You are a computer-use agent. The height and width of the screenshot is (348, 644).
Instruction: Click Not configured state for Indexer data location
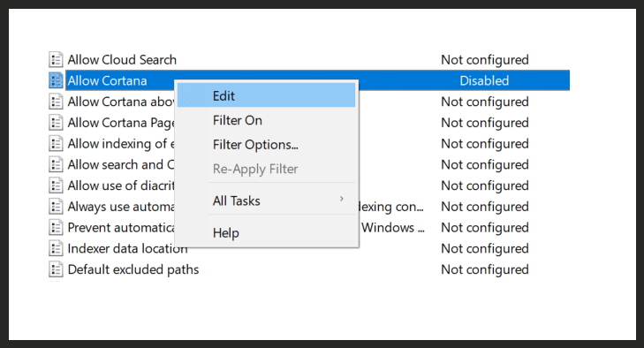tap(485, 248)
